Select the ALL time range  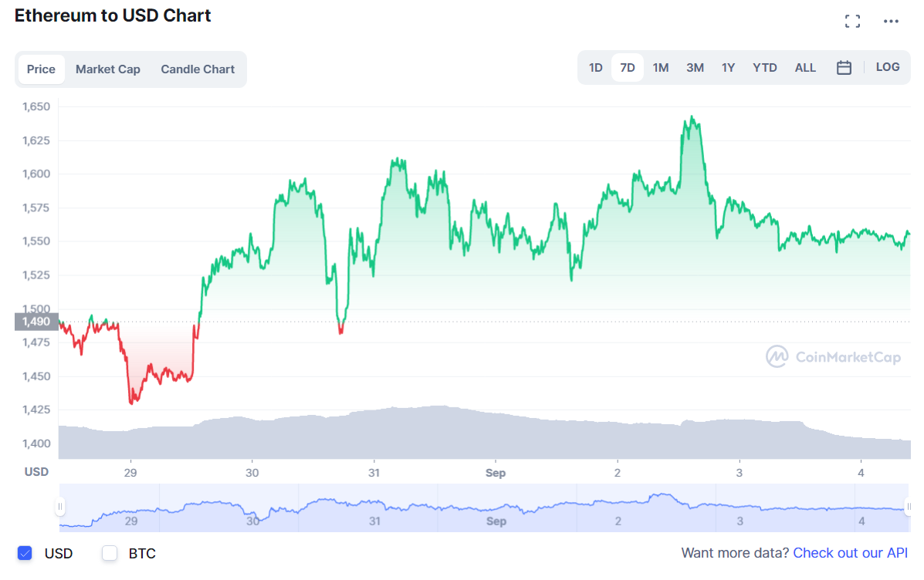click(x=805, y=68)
